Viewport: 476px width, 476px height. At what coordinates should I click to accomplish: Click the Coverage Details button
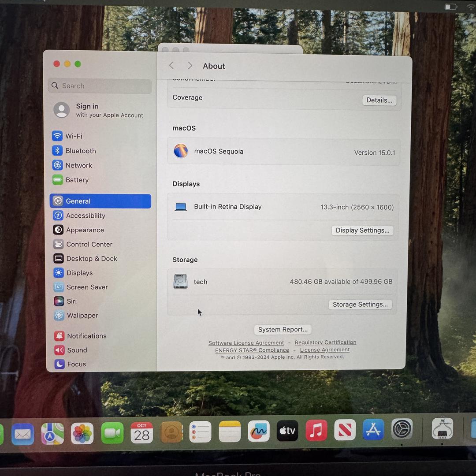coord(379,100)
